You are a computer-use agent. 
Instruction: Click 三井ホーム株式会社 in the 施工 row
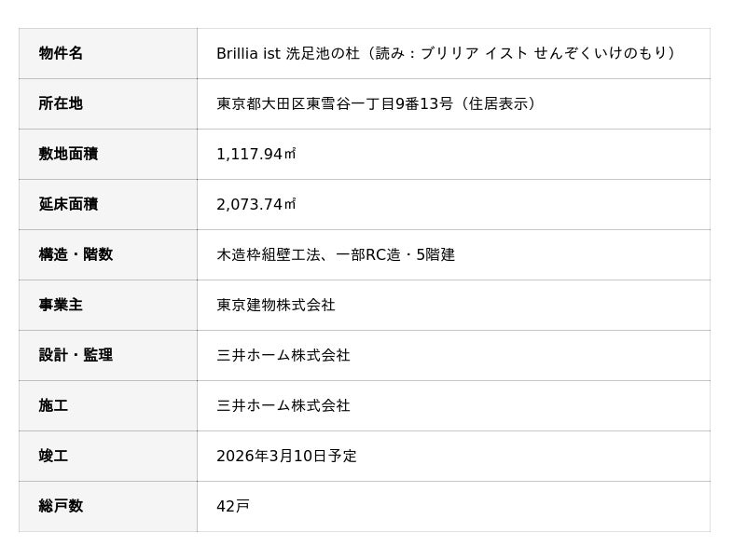[x=283, y=405]
